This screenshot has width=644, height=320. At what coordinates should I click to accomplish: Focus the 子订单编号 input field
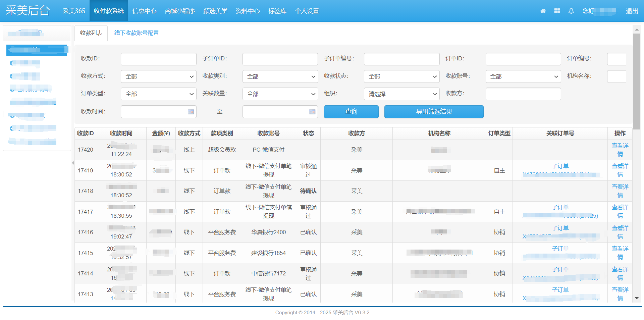(402, 59)
